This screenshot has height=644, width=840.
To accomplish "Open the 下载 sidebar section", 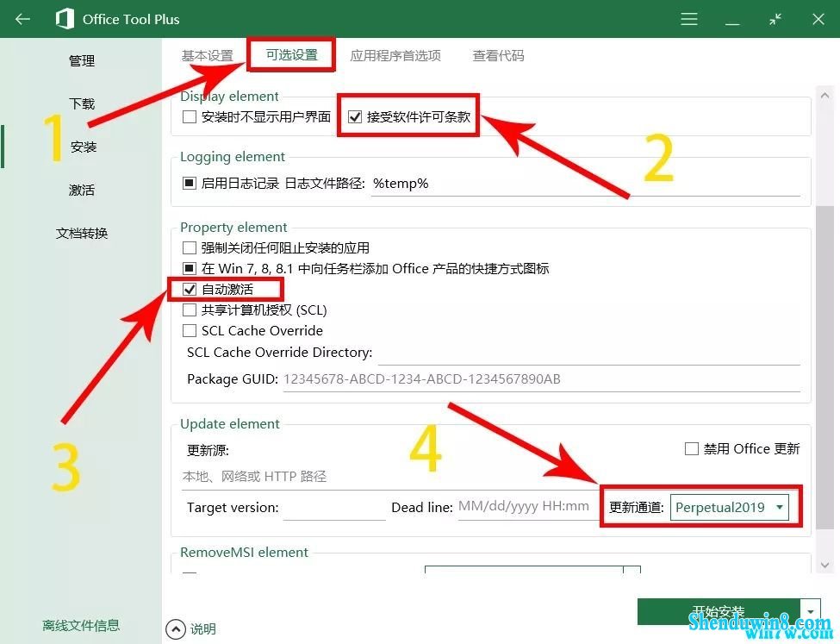I will click(82, 103).
